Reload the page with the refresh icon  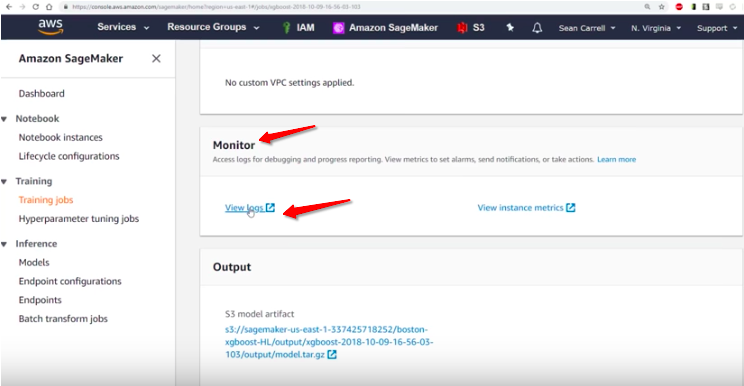(36, 7)
